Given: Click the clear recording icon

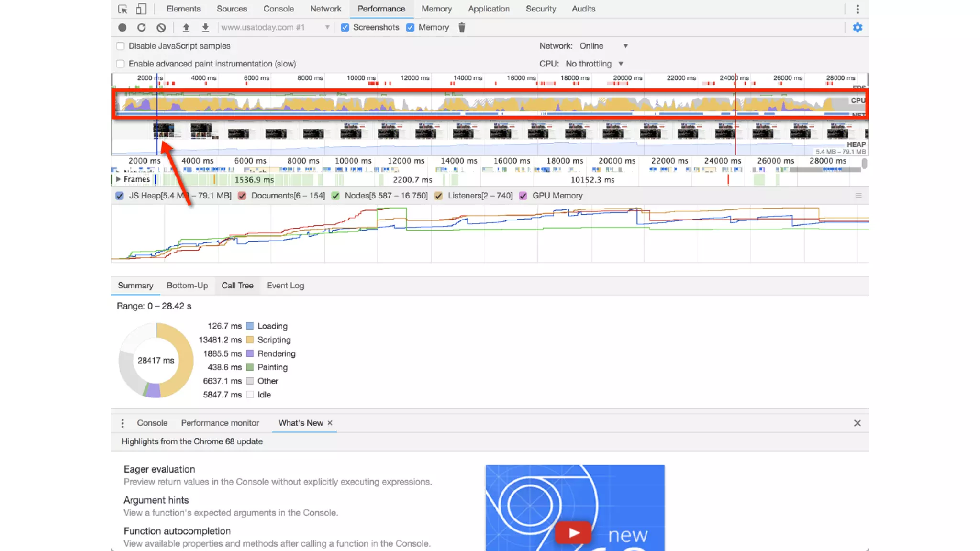Looking at the screenshot, I should click(161, 28).
